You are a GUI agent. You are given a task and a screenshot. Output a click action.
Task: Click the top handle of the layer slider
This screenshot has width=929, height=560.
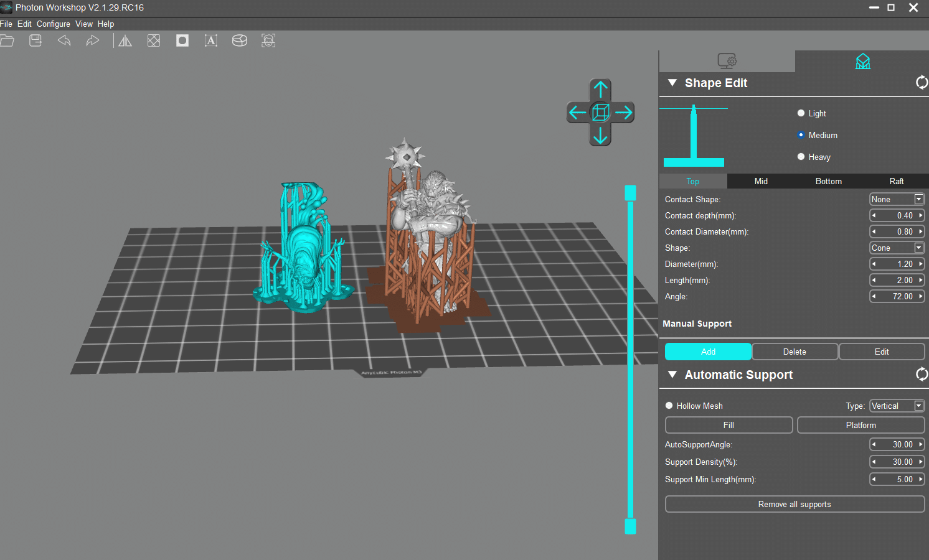[630, 193]
